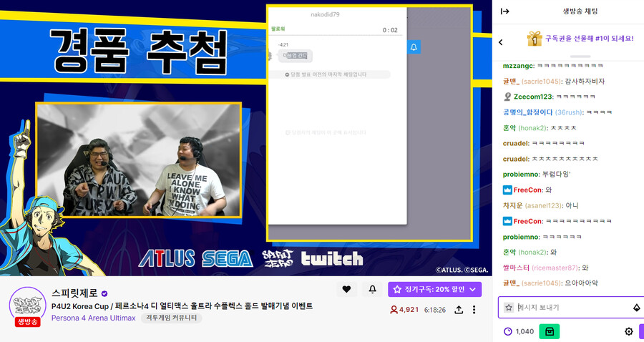Image resolution: width=644 pixels, height=342 pixels.
Task: Open the gift subscription box icon
Action: [x=535, y=39]
